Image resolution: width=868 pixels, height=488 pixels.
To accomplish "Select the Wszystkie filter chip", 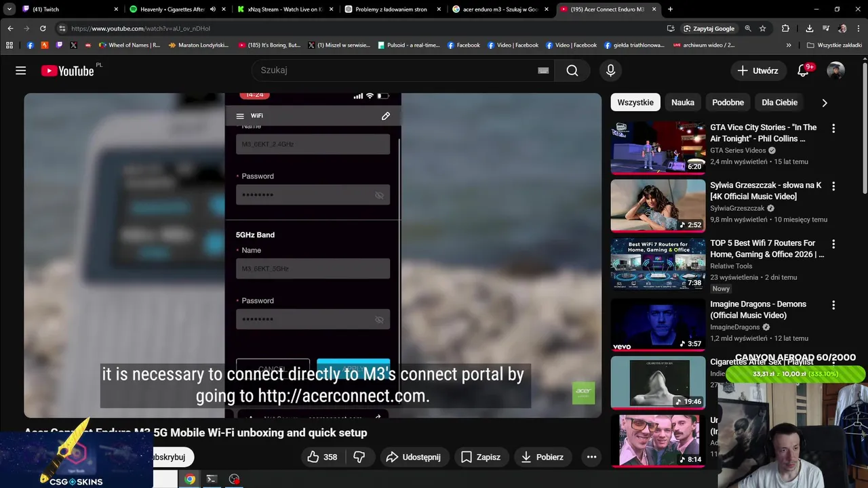I will 635,102.
